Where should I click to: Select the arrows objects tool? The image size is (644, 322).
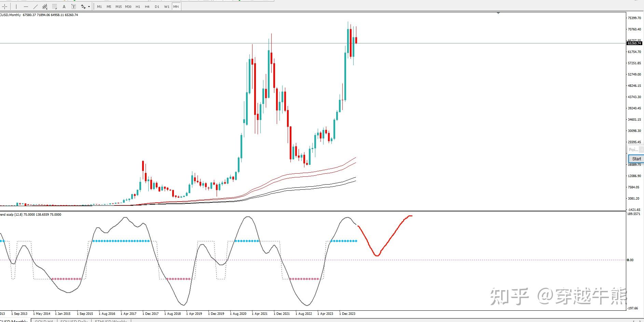pos(83,6)
